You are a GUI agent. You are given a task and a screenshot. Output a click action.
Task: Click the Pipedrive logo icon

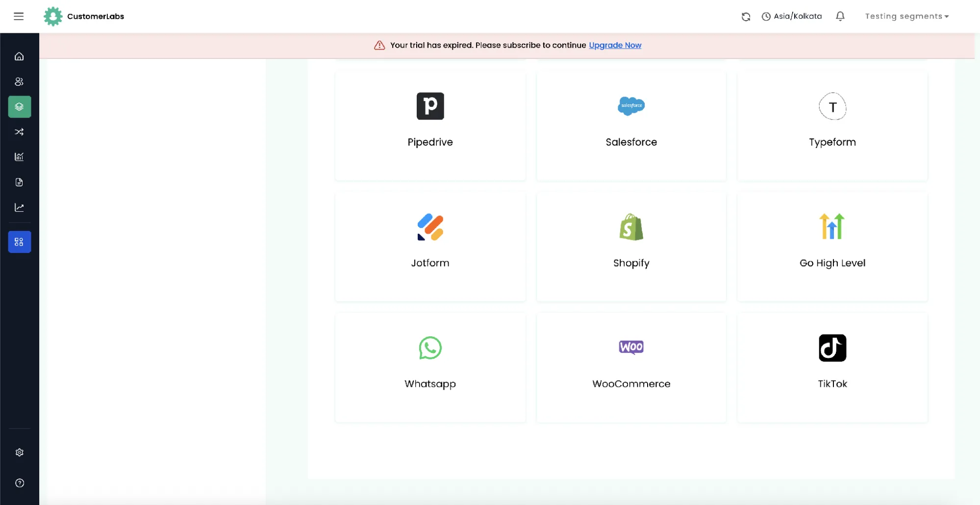pos(430,106)
